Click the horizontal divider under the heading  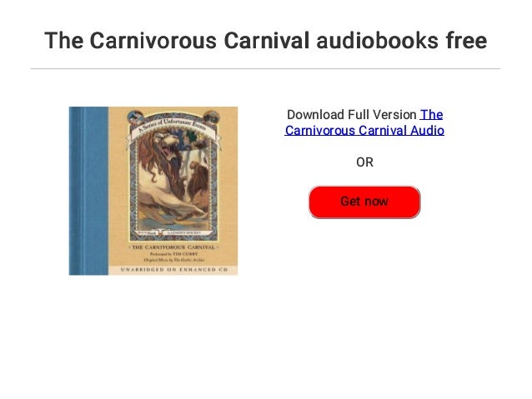point(266,69)
